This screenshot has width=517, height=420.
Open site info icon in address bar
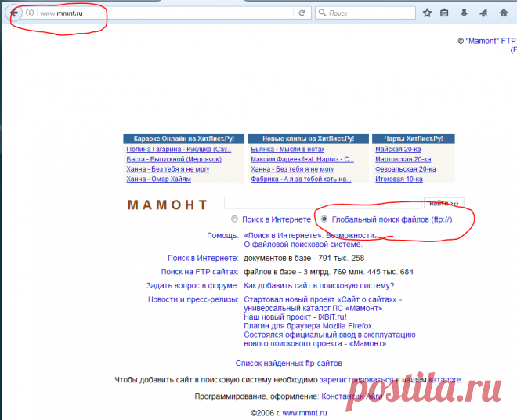coord(30,13)
